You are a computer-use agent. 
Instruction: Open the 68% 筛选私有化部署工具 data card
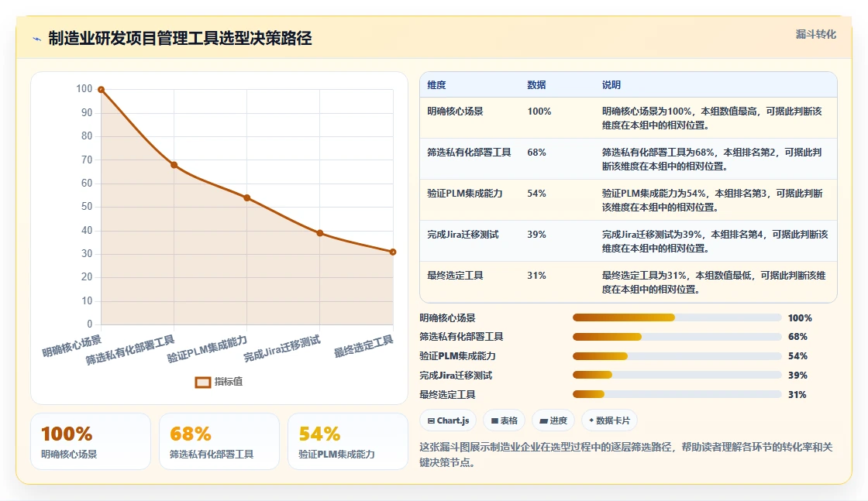pyautogui.click(x=219, y=441)
